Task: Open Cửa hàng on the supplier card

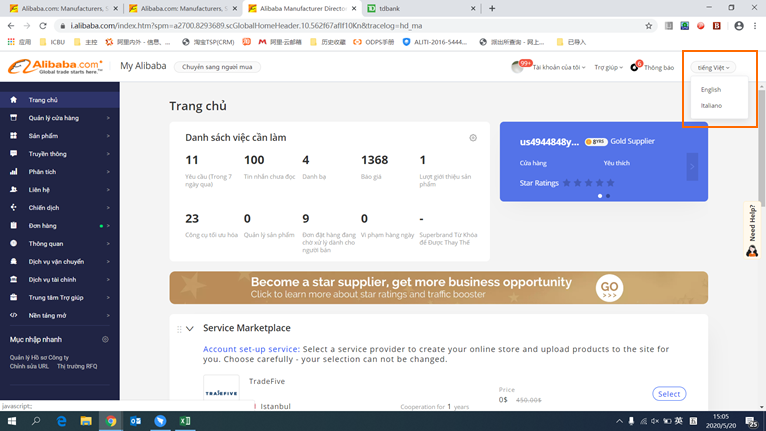Action: click(x=533, y=163)
